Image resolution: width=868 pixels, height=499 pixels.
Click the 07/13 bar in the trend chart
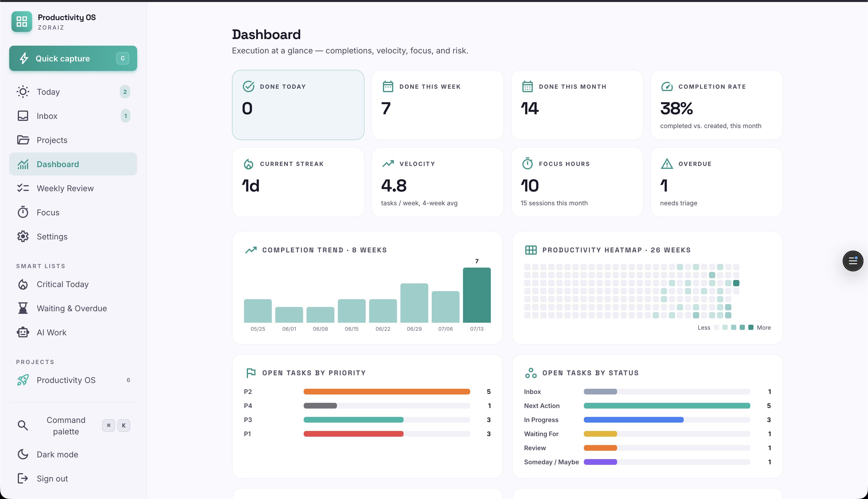click(476, 295)
